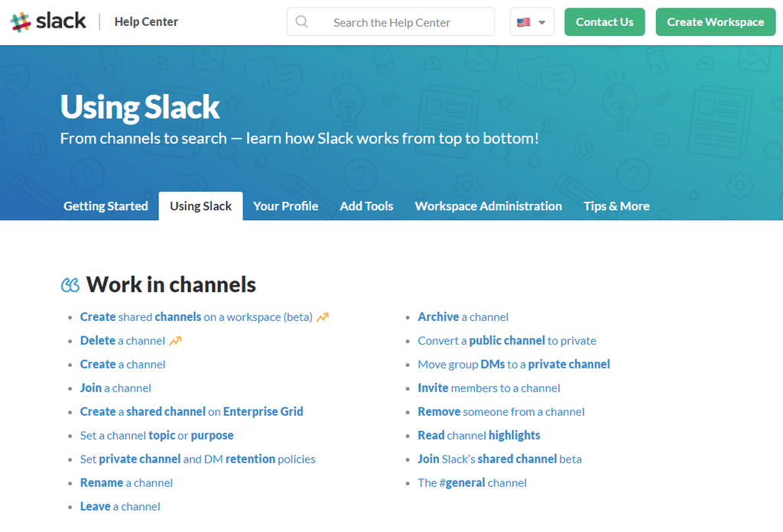Click the search magnifier icon
Viewport: 783px width, 532px height.
301,21
